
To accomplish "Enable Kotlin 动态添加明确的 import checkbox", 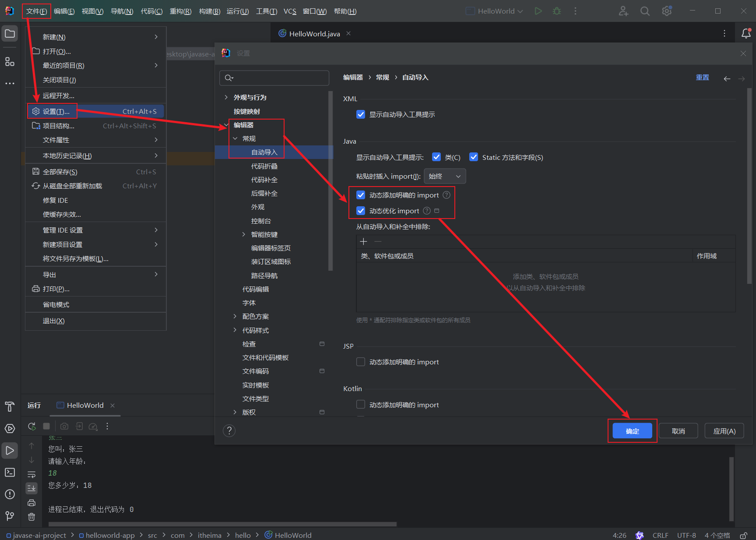I will click(x=361, y=404).
